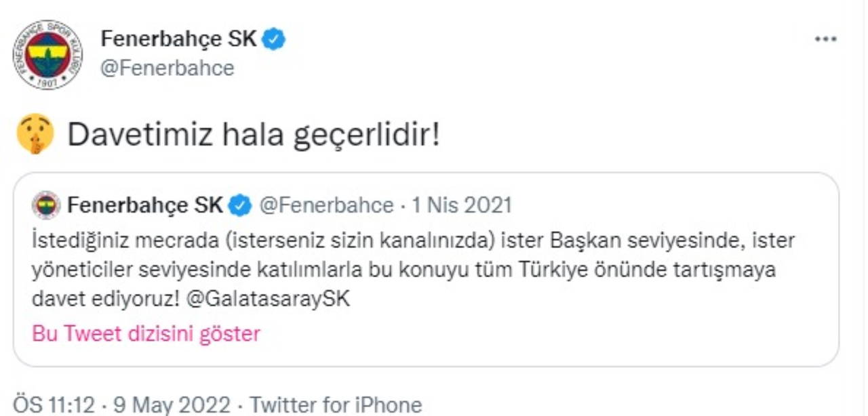Click the @Fenerbahce handle in the quoted tweet
This screenshot has height=416, width=868.
tap(326, 205)
